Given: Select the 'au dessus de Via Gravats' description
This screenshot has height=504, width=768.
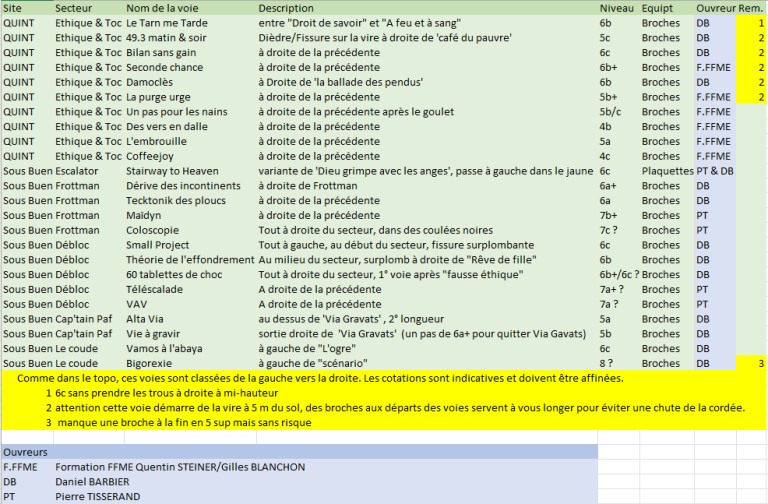Looking at the screenshot, I should pyautogui.click(x=427, y=319).
